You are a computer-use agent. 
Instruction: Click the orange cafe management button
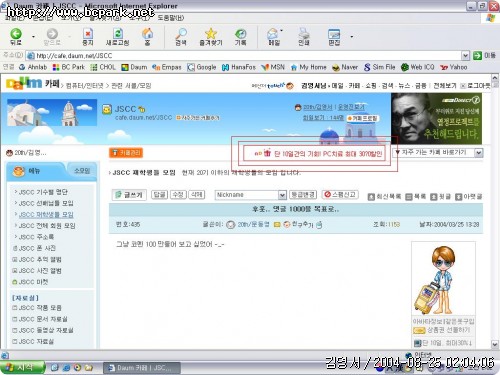[126, 153]
